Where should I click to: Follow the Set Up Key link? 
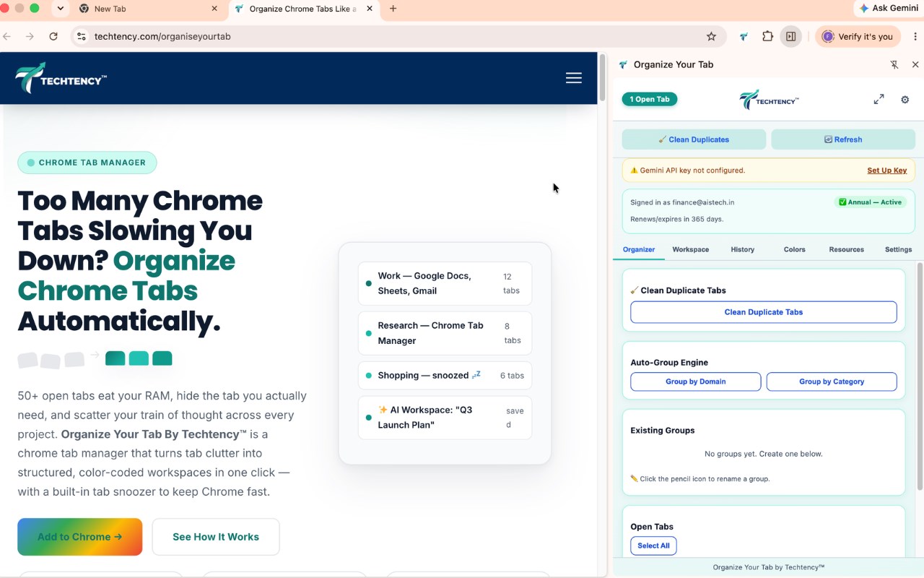tap(887, 171)
